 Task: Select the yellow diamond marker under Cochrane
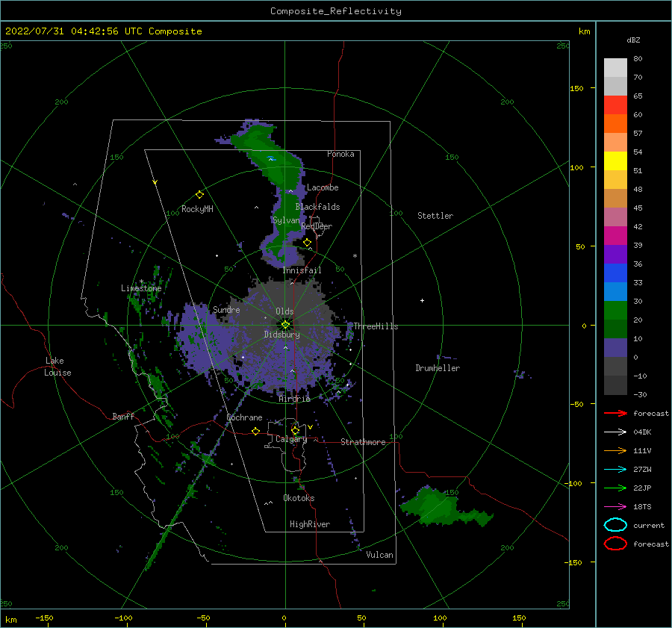(x=255, y=431)
